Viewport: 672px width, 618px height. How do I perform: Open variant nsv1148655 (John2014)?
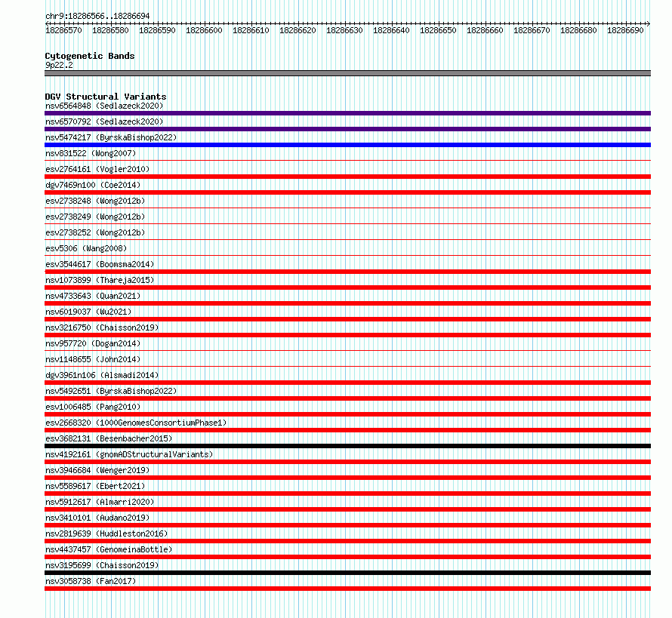tap(93, 359)
